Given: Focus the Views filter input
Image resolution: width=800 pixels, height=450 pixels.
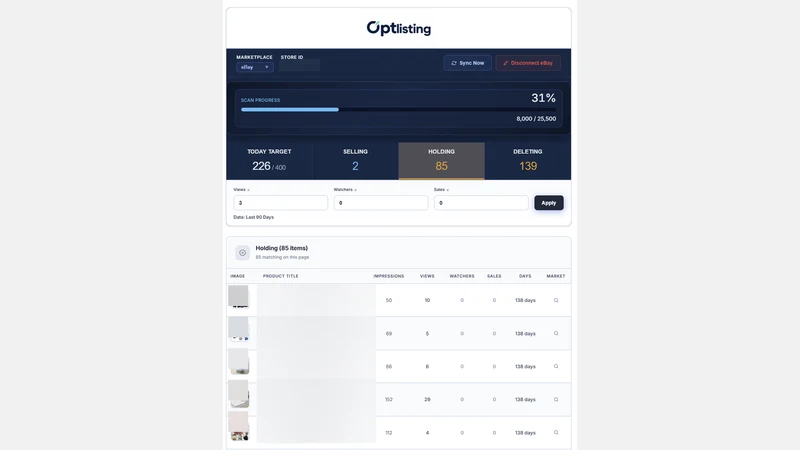Looking at the screenshot, I should click(x=281, y=203).
